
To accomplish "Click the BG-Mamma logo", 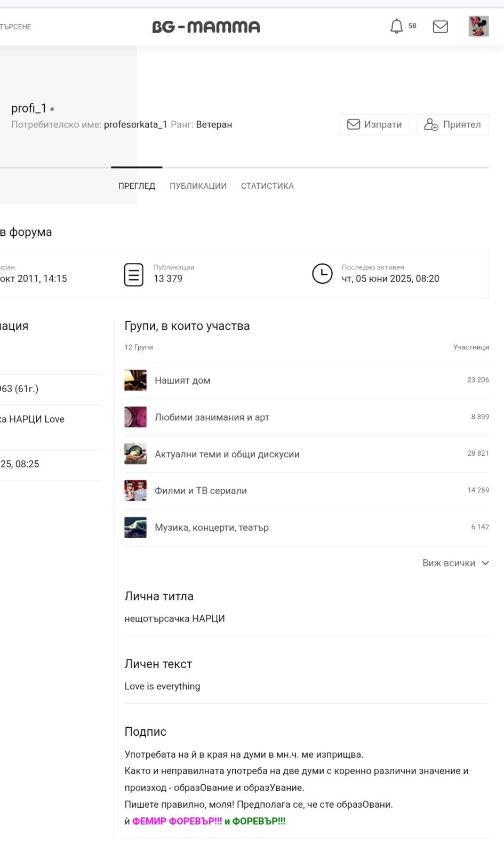I will pyautogui.click(x=206, y=27).
